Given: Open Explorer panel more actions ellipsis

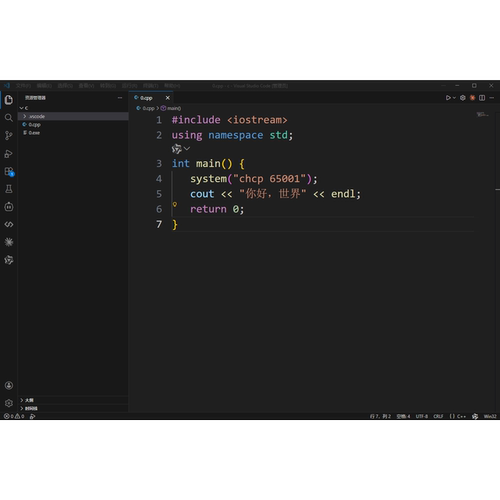Looking at the screenshot, I should point(120,98).
